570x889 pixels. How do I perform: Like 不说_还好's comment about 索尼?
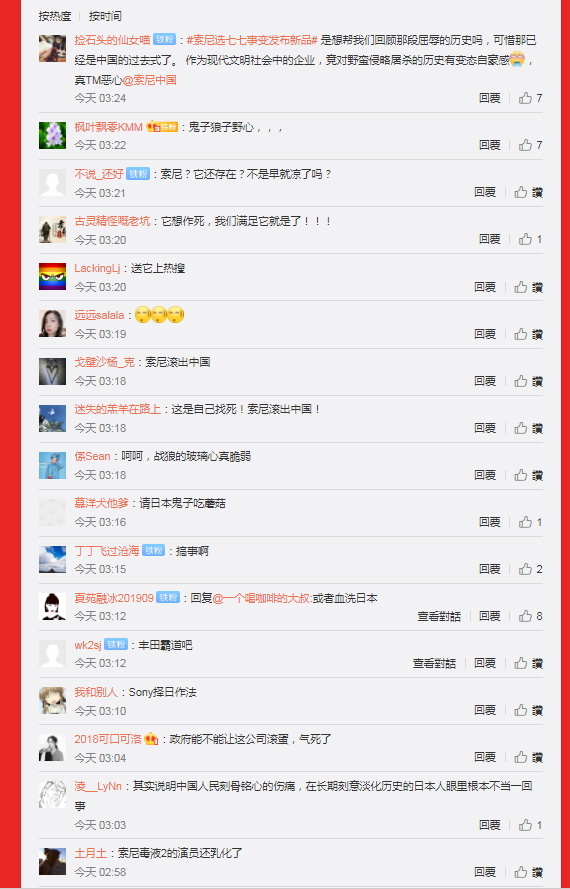(528, 192)
